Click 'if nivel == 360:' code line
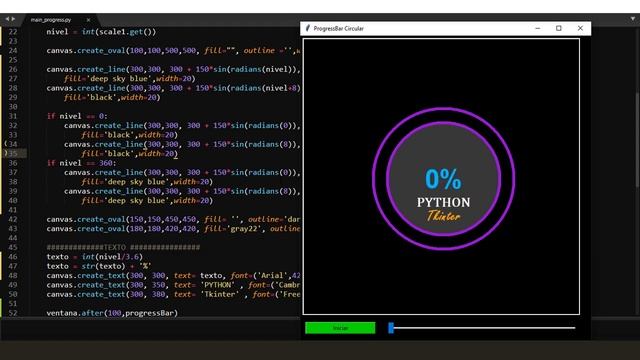640x360 pixels. (x=82, y=163)
